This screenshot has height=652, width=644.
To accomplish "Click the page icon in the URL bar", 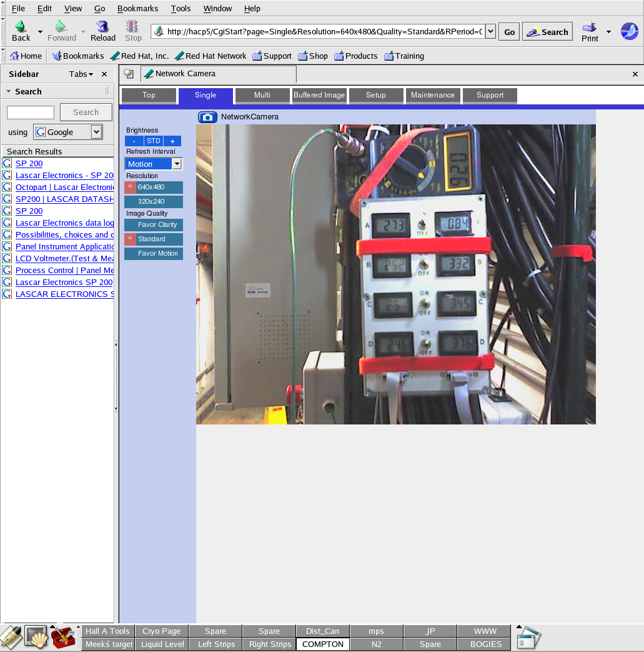I will (158, 31).
